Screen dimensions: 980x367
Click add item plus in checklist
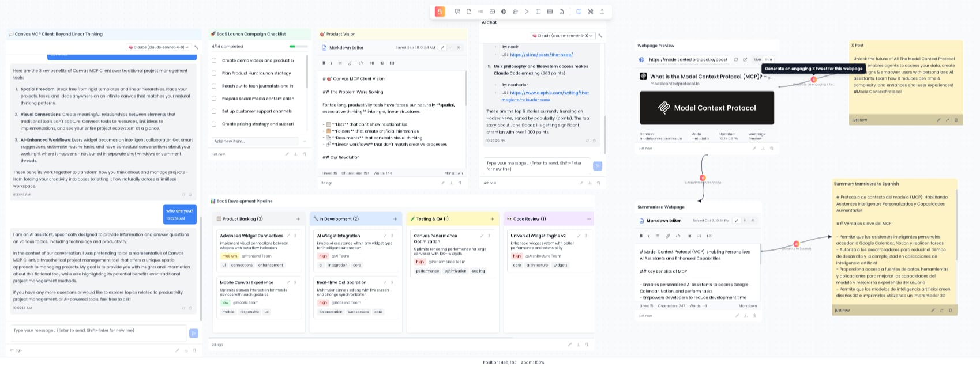click(305, 141)
